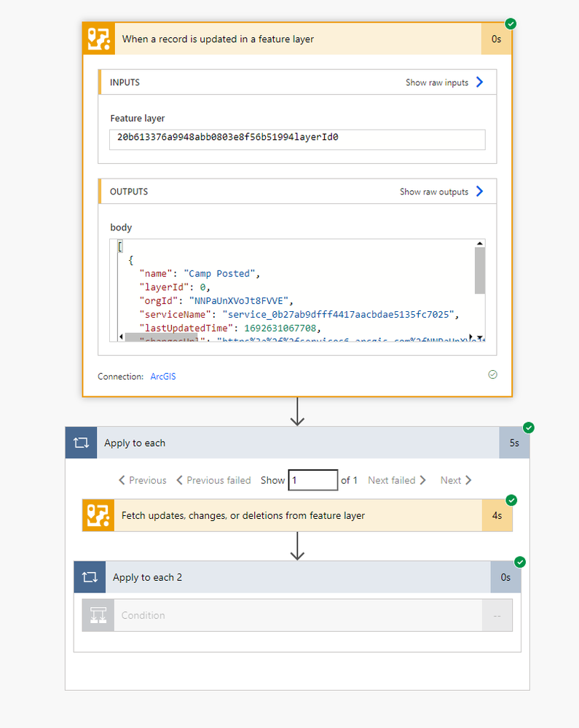Viewport: 579px width, 728px height.
Task: Click the Fetch updates ArcGIS action icon
Action: click(98, 515)
